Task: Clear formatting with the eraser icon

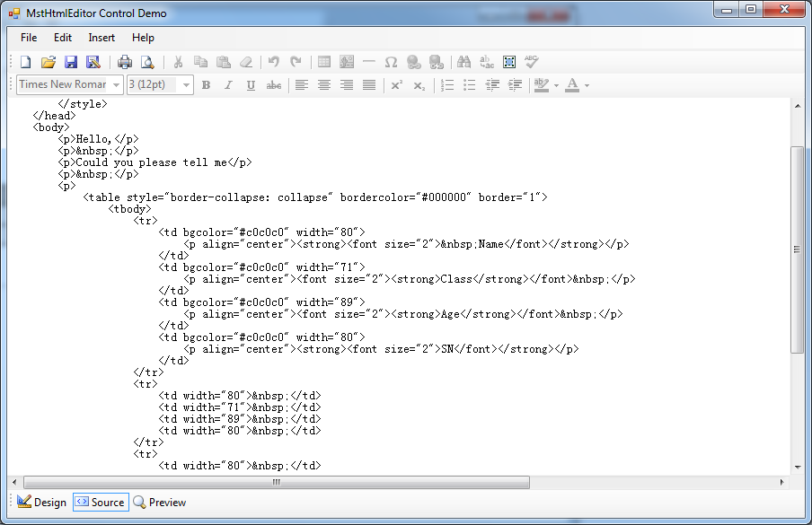Action: [x=246, y=62]
